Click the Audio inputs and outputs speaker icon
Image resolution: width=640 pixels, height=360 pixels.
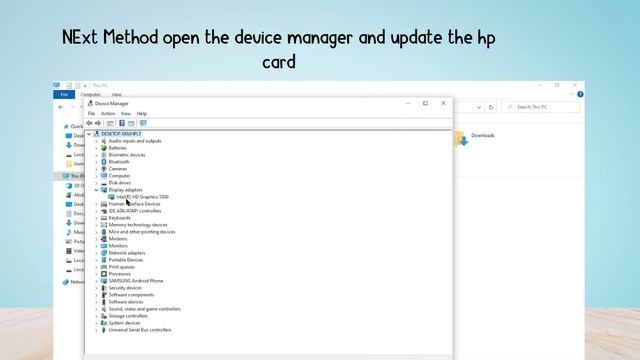[104, 141]
